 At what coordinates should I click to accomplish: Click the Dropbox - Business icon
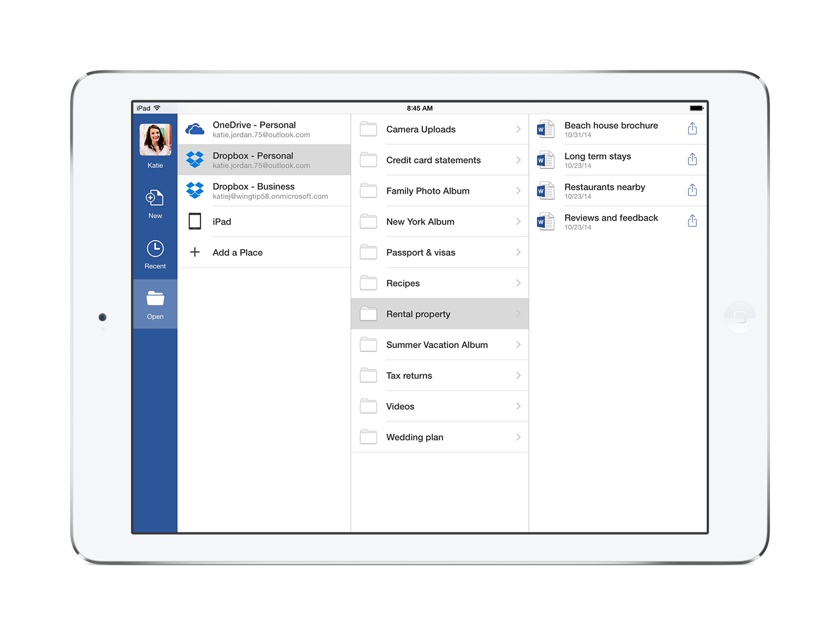click(195, 190)
